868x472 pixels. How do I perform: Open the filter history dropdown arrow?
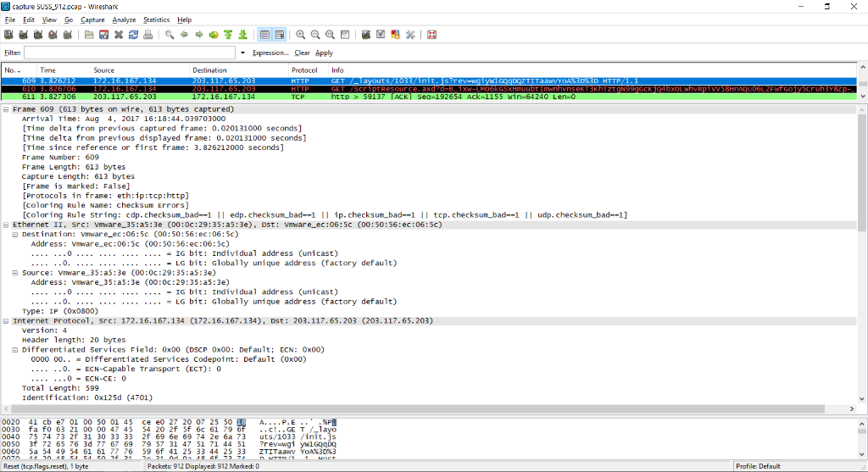pos(242,53)
